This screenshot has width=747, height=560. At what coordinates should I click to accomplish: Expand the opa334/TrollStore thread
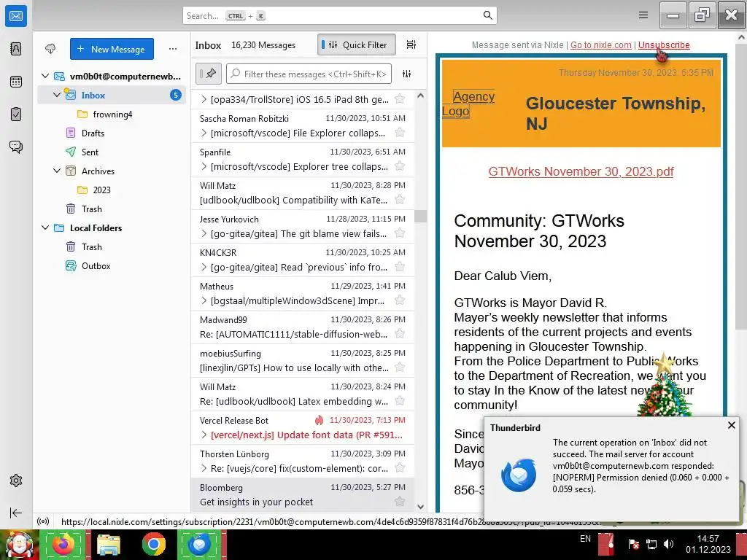point(204,99)
